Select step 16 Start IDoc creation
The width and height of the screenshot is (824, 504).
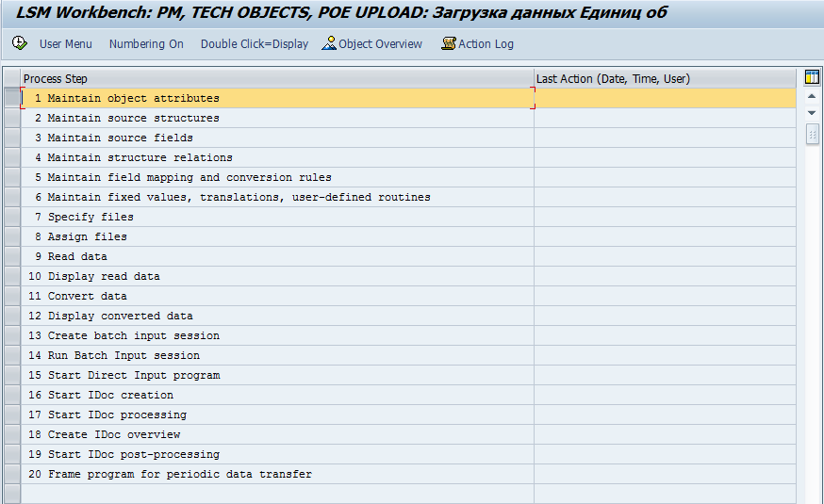(277, 395)
